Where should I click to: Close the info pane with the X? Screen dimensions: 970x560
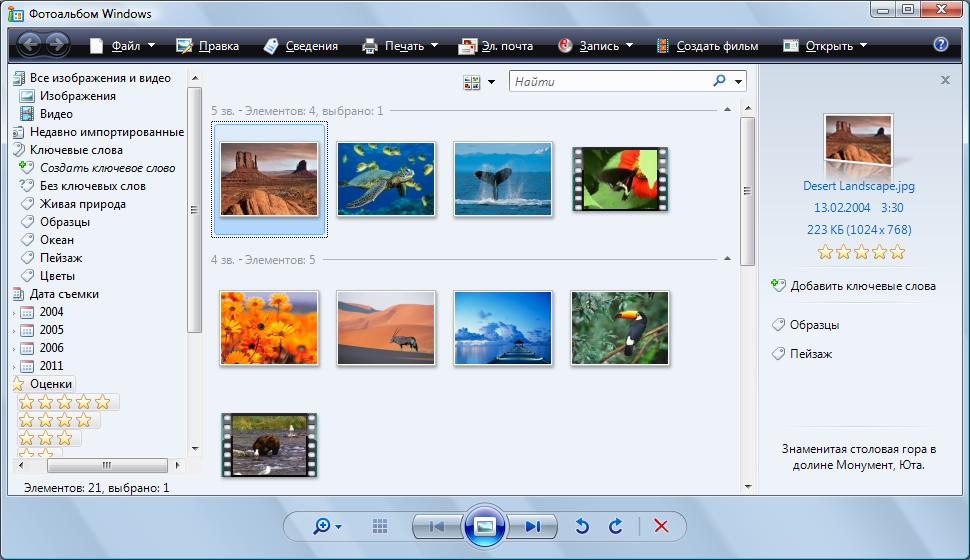pyautogui.click(x=945, y=80)
